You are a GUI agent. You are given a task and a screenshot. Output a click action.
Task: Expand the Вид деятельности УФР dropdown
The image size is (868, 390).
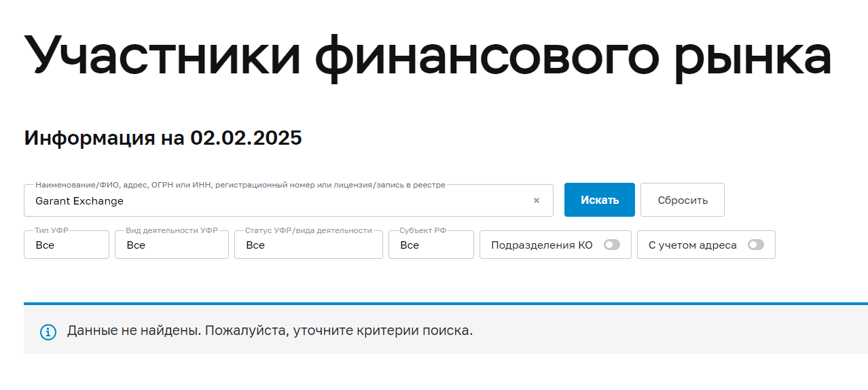point(172,245)
